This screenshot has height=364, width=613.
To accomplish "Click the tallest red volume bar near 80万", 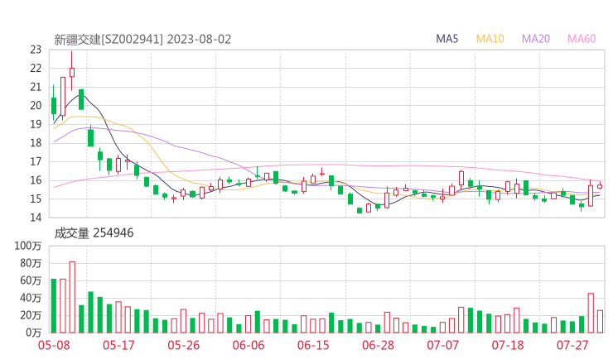I will (x=72, y=297).
